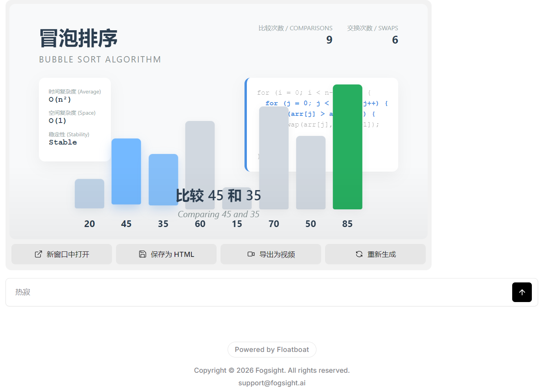Click the caption 比较 45 和 35
The height and width of the screenshot is (392, 546).
pos(218,195)
